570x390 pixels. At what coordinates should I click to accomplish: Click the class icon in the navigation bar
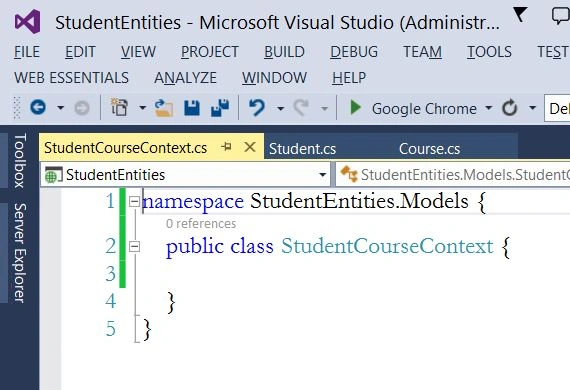(349, 174)
